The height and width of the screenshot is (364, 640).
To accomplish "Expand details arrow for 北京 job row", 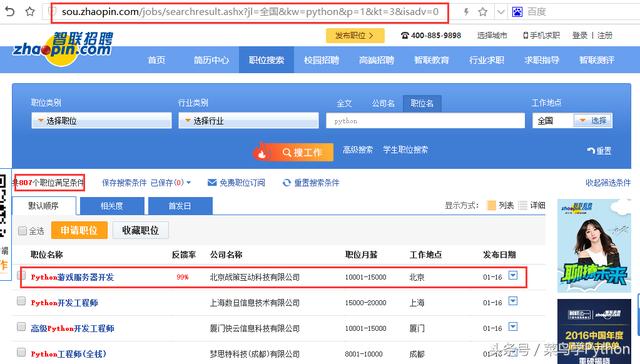I will click(513, 275).
